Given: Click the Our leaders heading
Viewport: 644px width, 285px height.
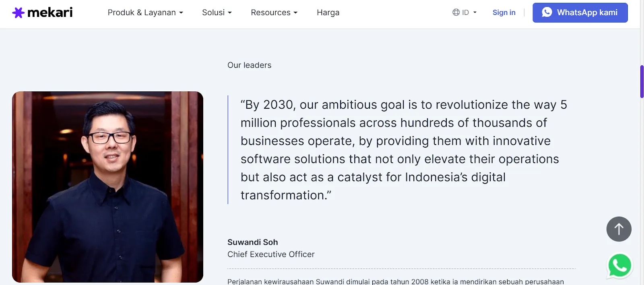Looking at the screenshot, I should click(x=249, y=65).
